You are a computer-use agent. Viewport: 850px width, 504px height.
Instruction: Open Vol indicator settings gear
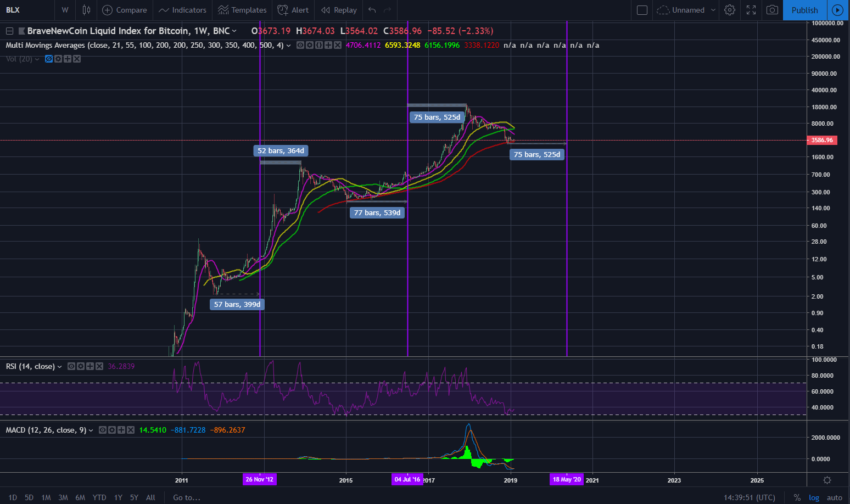pos(58,59)
